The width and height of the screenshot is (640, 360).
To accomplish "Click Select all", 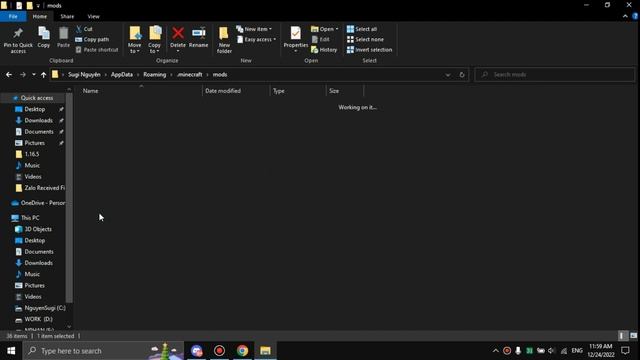I will [x=362, y=29].
